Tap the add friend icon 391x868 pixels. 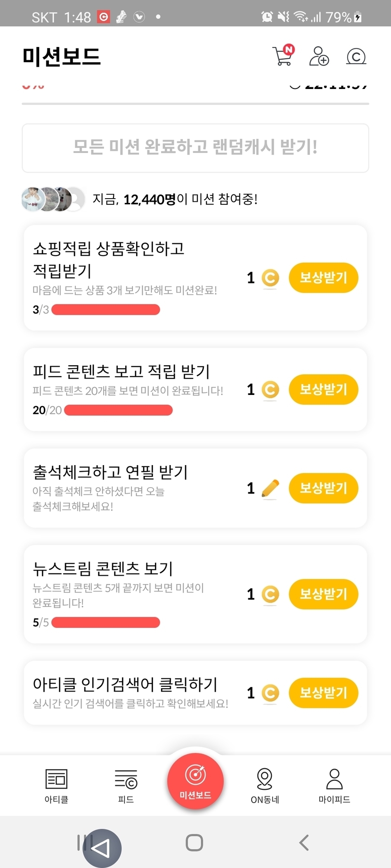tap(319, 56)
